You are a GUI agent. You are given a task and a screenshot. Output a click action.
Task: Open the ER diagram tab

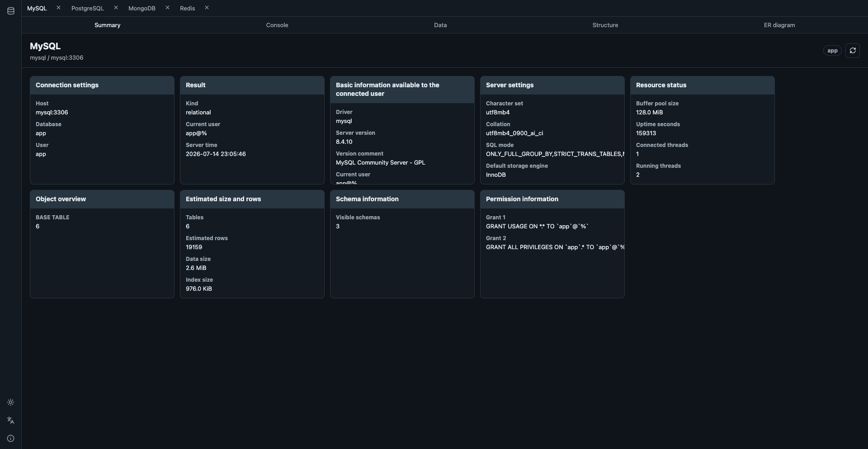pos(779,25)
